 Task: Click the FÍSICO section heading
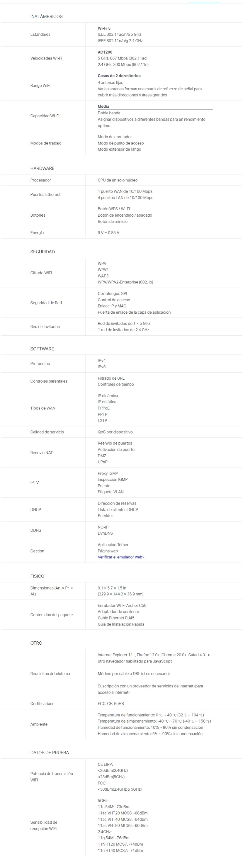tap(37, 576)
